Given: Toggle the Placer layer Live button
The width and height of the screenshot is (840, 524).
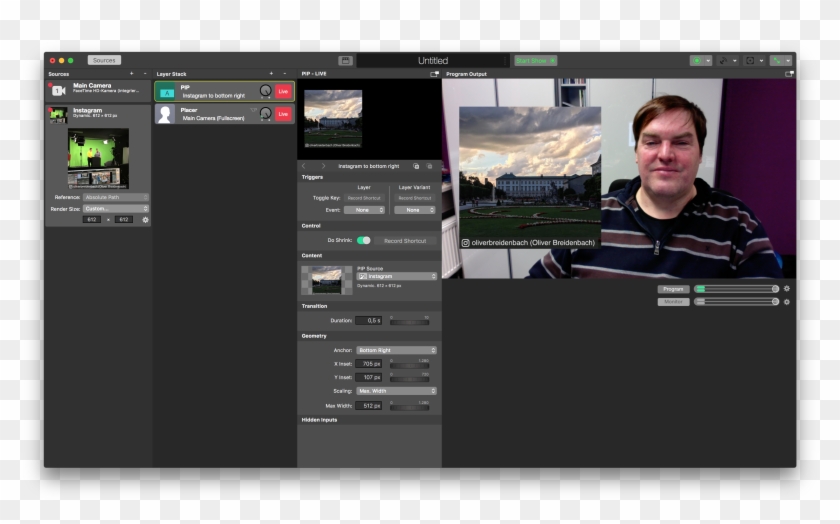Looking at the screenshot, I should (283, 114).
